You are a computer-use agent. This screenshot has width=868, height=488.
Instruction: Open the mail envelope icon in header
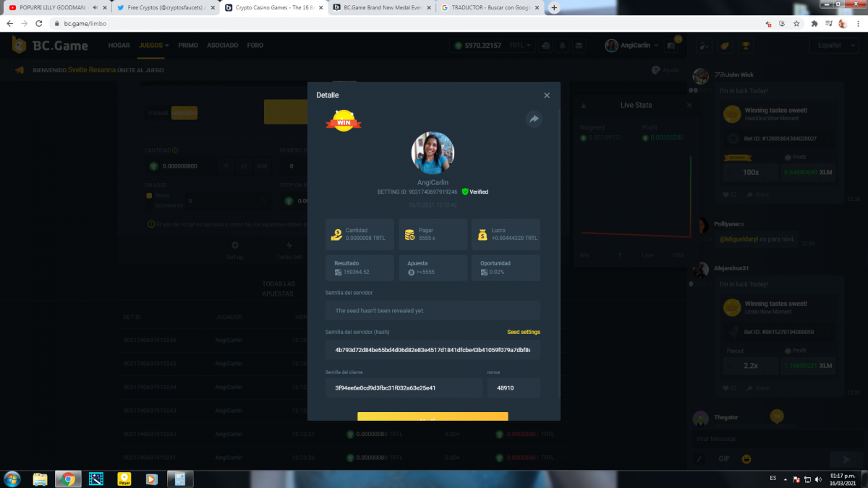(579, 46)
